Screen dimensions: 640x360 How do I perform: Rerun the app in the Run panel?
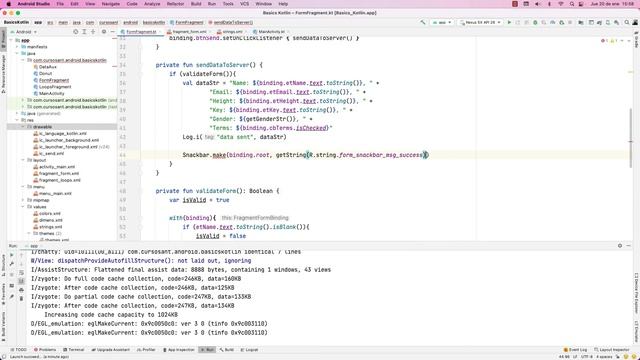click(12, 255)
